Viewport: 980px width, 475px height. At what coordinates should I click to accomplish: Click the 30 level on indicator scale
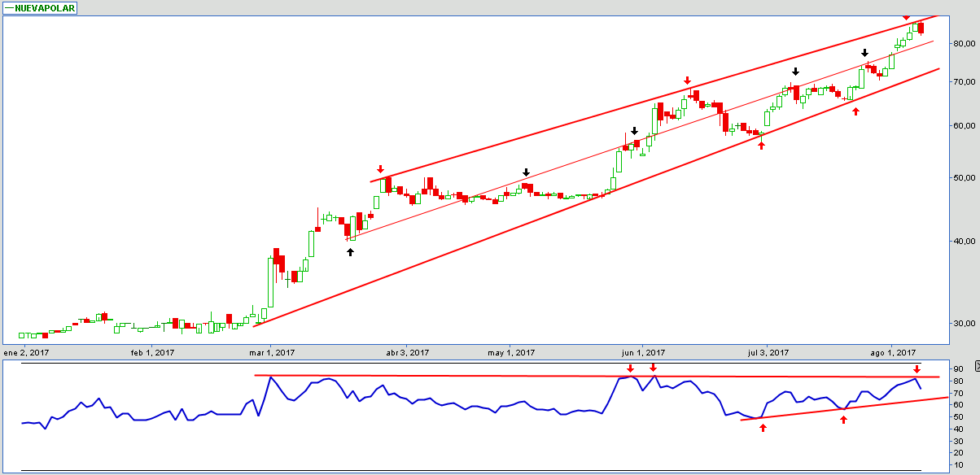tap(958, 441)
